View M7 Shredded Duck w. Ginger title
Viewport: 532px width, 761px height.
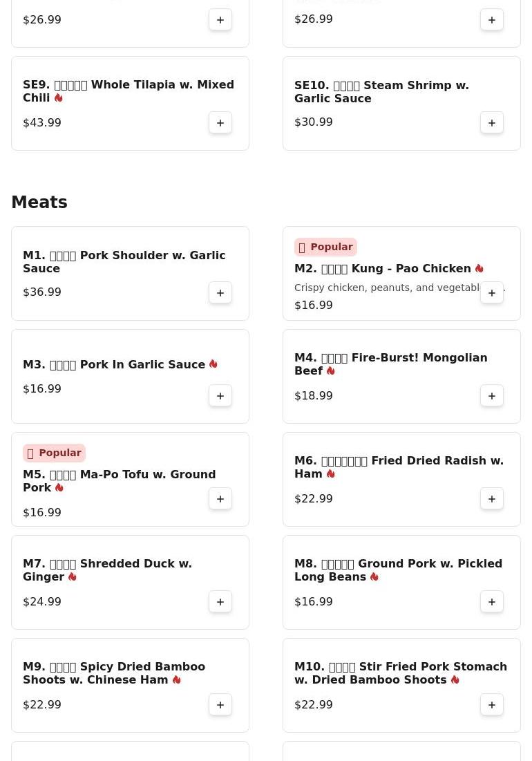pos(107,570)
